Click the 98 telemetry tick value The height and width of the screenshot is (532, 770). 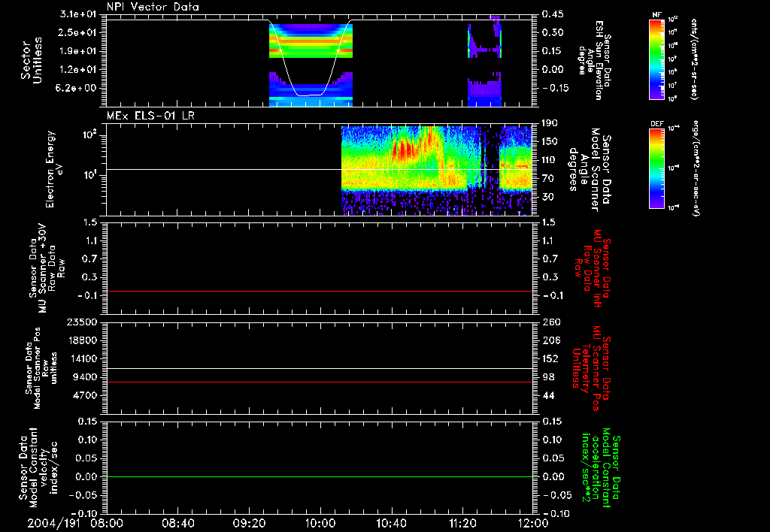548,377
